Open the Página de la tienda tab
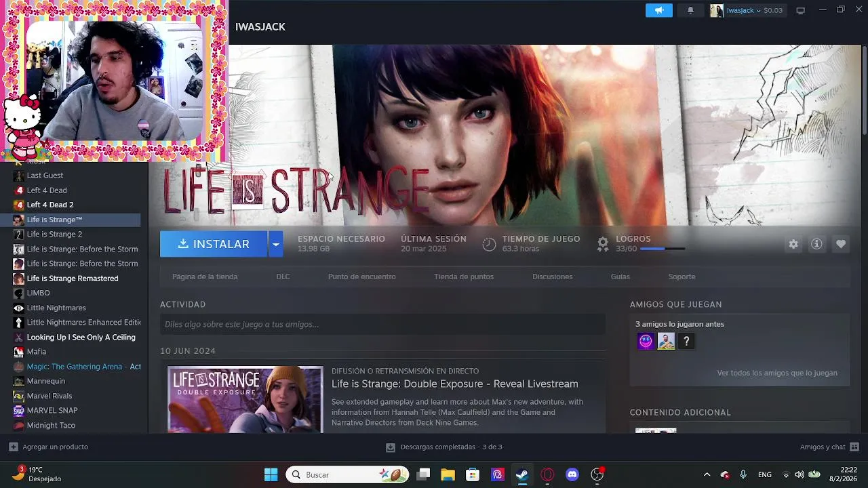Screen dimensions: 868x488 pyautogui.click(x=205, y=277)
